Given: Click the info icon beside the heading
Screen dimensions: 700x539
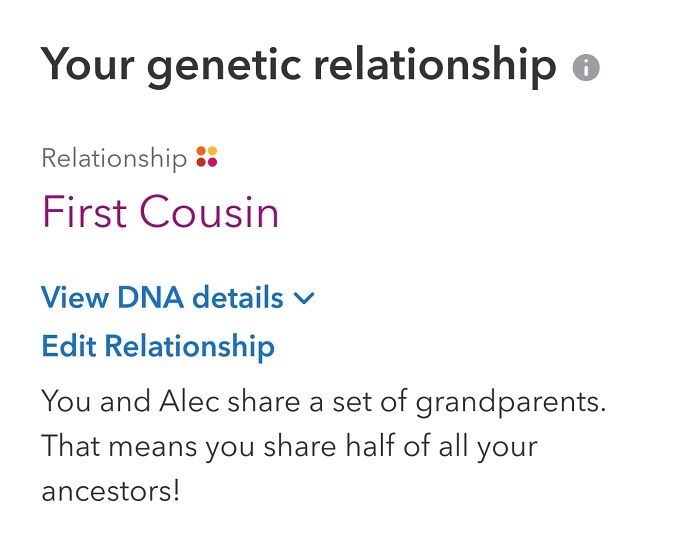Looking at the screenshot, I should [x=586, y=68].
